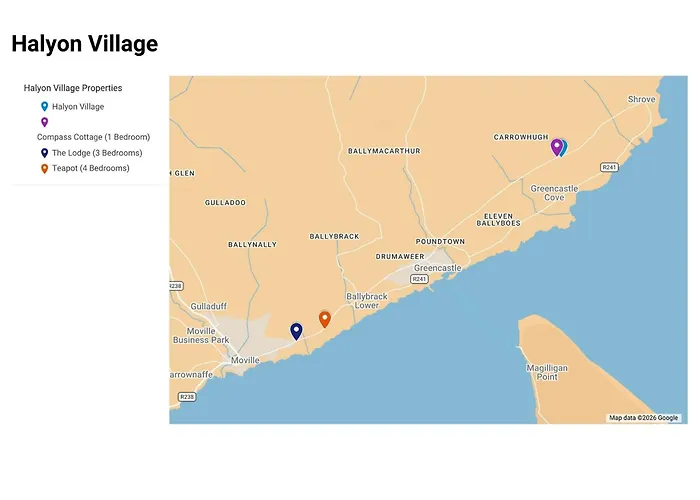The width and height of the screenshot is (700, 500).
Task: Click the Ballybrack Lower label
Action: (x=367, y=301)
